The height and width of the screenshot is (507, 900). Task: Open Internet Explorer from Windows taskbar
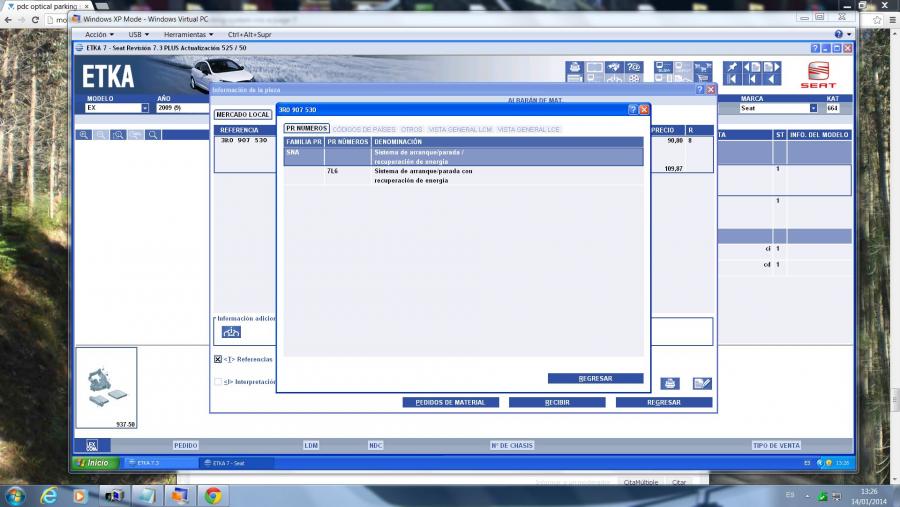pyautogui.click(x=48, y=496)
